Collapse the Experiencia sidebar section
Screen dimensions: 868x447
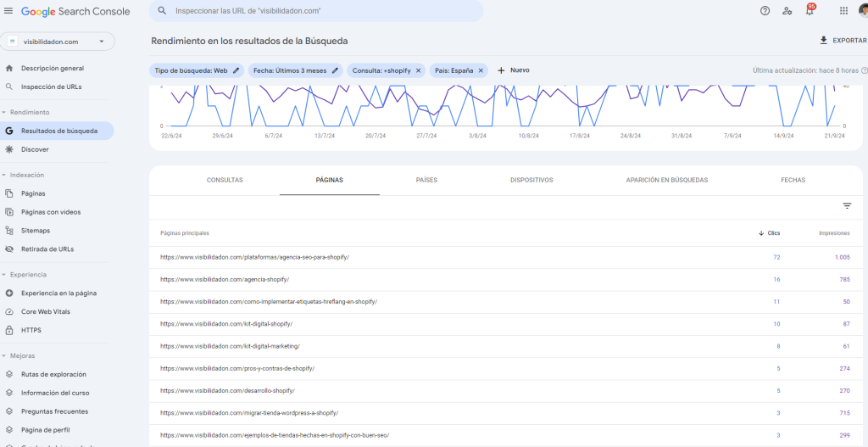pyautogui.click(x=4, y=275)
